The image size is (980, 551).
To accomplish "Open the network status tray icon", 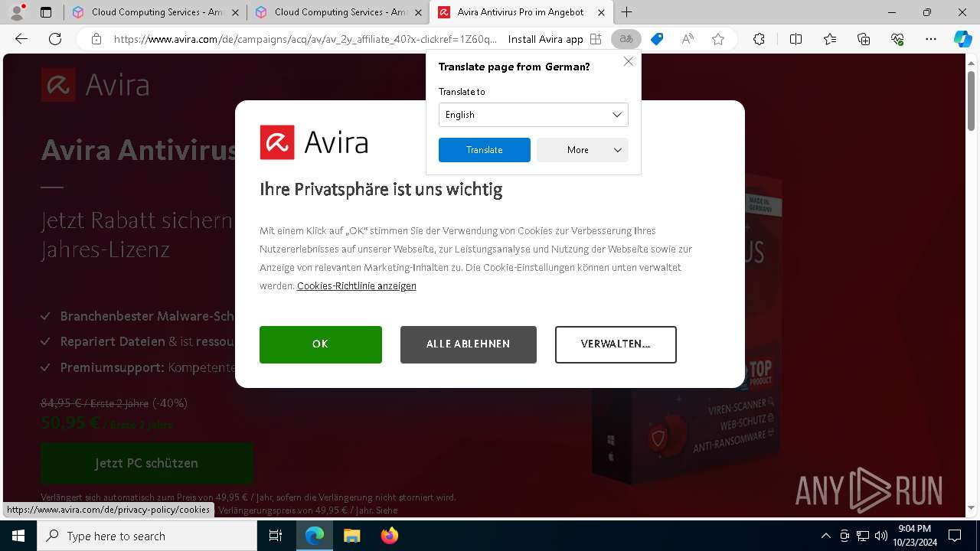I will pyautogui.click(x=863, y=536).
